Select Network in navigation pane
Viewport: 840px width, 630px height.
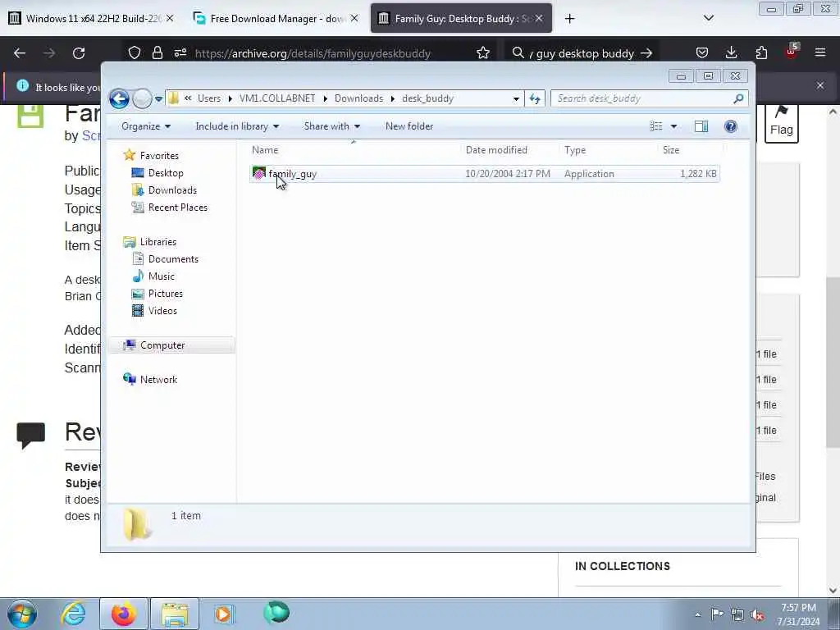coord(158,380)
